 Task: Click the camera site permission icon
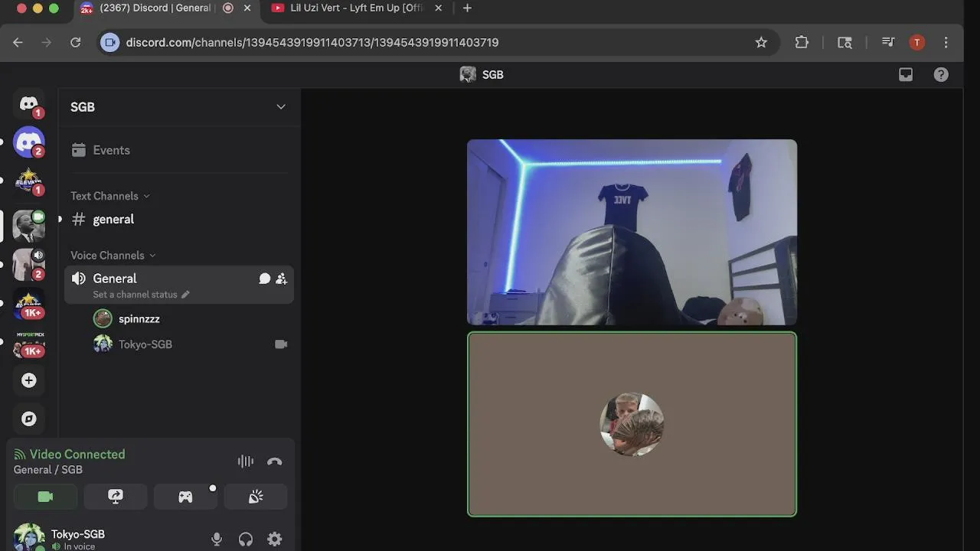pos(110,43)
